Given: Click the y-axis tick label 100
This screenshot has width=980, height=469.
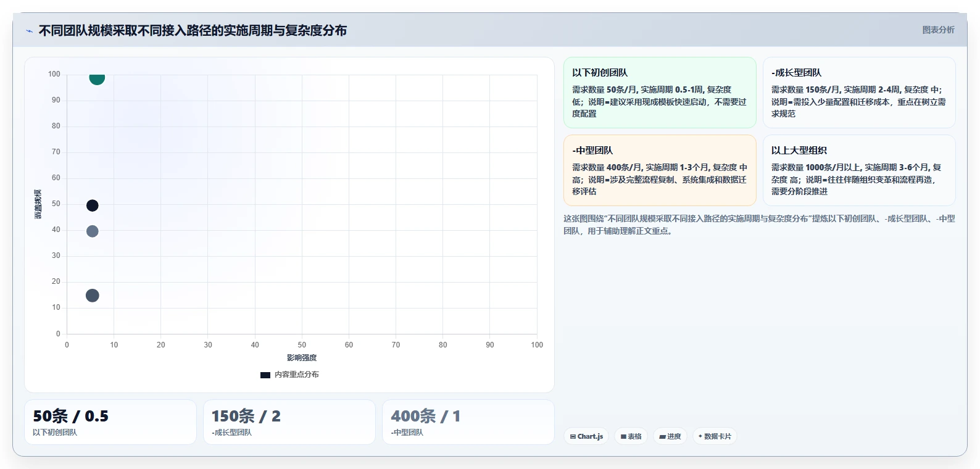Looking at the screenshot, I should pos(54,74).
